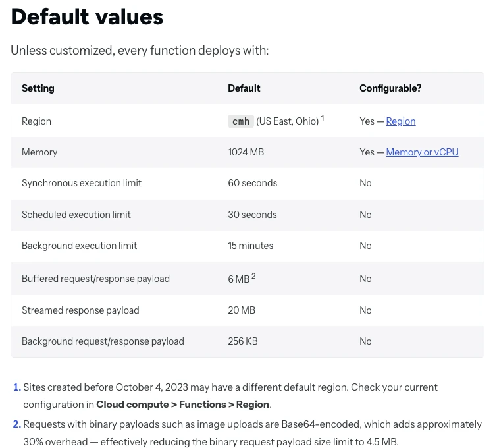
Task: Click 'Background request/response payload' row label
Action: point(103,341)
